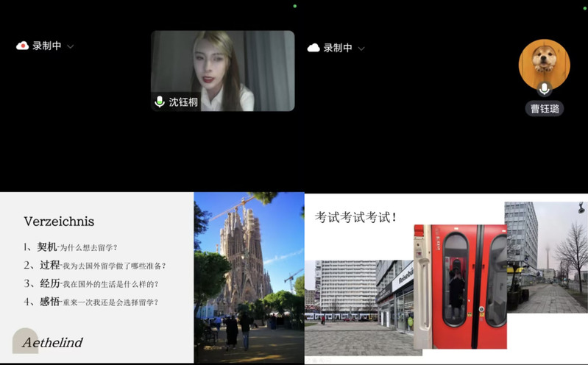Click the 录制中 label beside 沈钰桐's video
Image resolution: width=588 pixels, height=365 pixels.
click(x=46, y=46)
